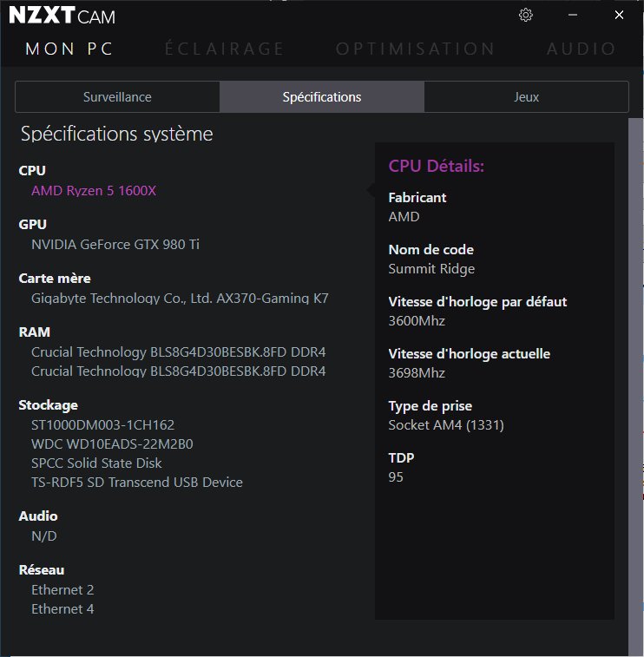The width and height of the screenshot is (644, 657).
Task: Open the settings gear icon
Action: 525,15
